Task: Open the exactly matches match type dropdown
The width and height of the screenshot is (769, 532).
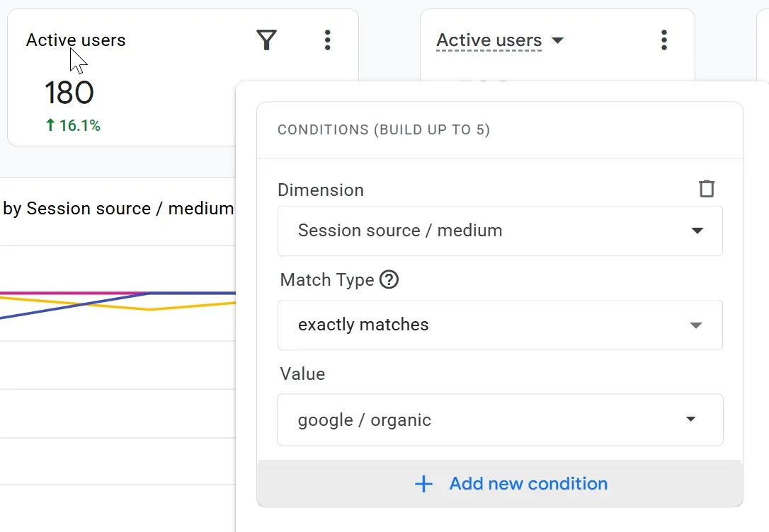Action: point(500,325)
